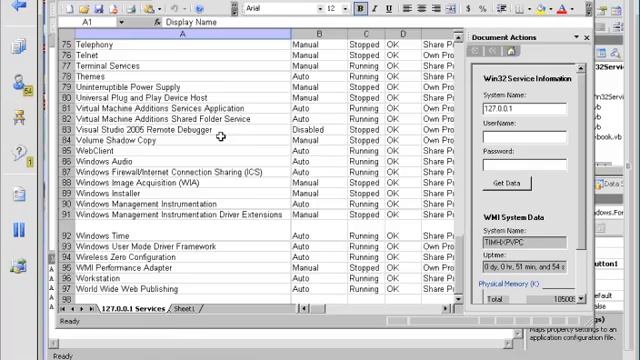The height and width of the screenshot is (360, 640).
Task: Open the Arial font name dropdown
Action: tap(320, 9)
